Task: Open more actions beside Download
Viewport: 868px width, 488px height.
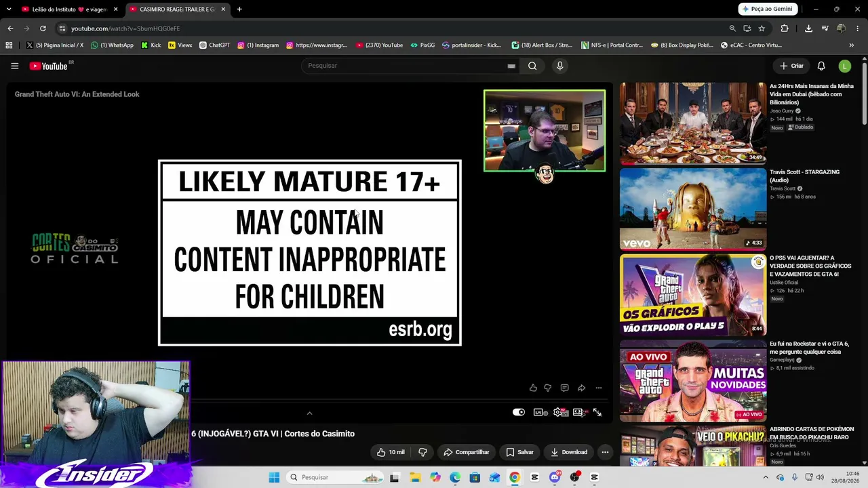Action: tap(605, 452)
